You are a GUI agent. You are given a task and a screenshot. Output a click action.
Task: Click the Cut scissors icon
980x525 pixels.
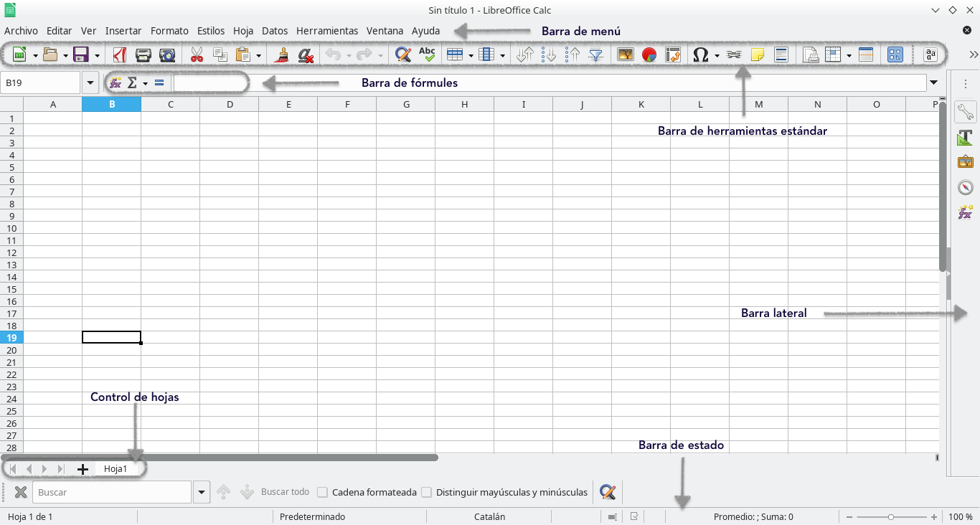[x=197, y=55]
